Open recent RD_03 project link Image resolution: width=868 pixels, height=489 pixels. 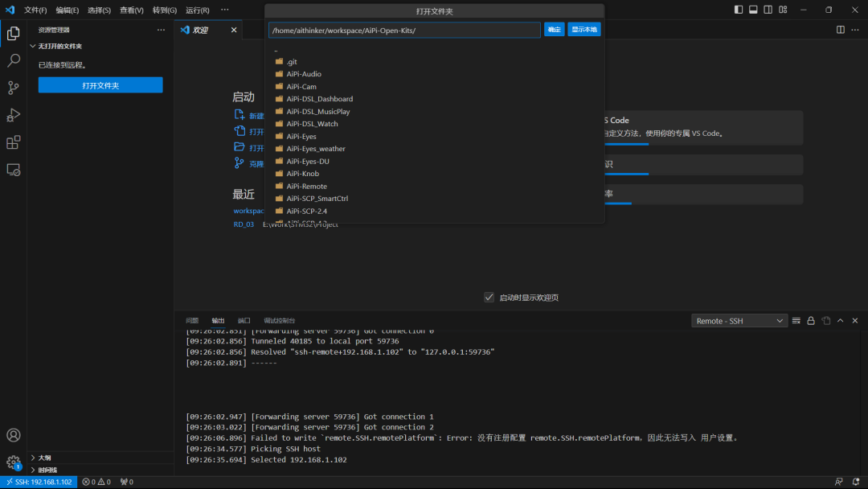[244, 224]
